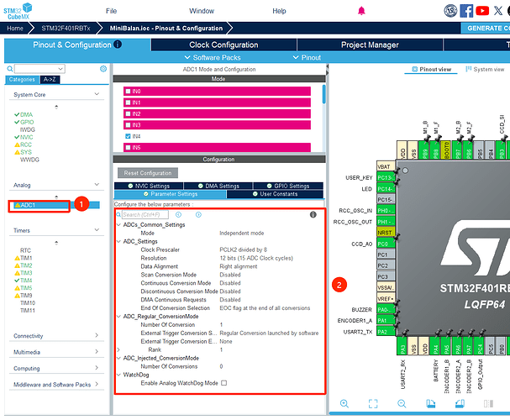Click the parameter search field
This screenshot has width=510, height=420.
point(145,214)
